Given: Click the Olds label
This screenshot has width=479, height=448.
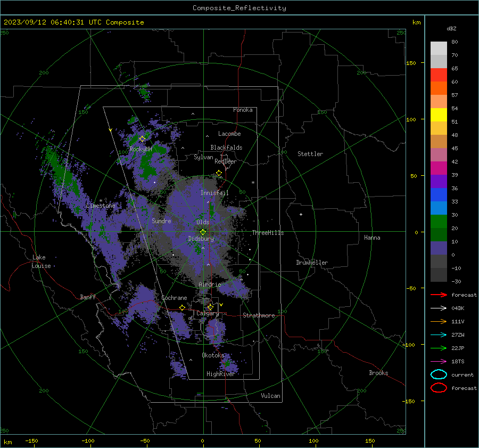Looking at the screenshot, I should tap(203, 222).
